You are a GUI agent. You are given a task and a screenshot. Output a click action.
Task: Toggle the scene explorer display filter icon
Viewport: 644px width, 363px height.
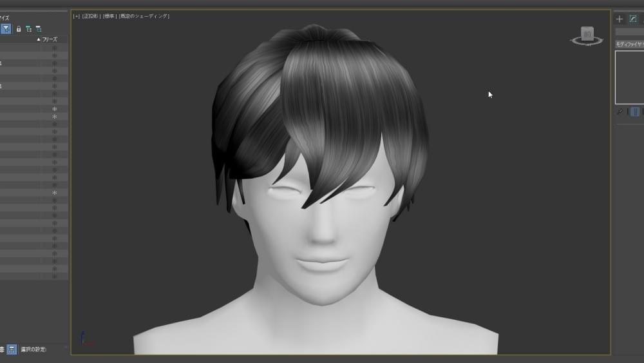pos(6,29)
